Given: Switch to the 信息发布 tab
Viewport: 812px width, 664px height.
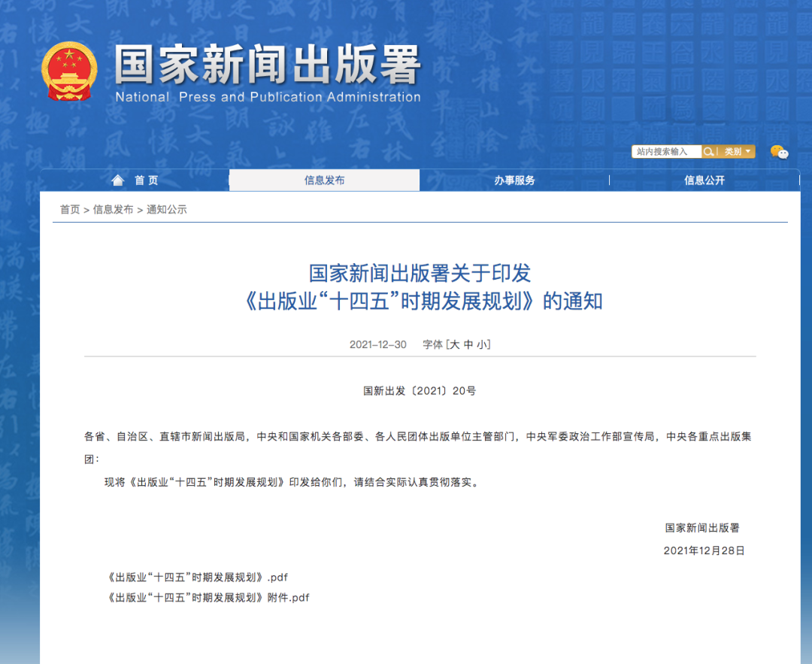Looking at the screenshot, I should click(323, 180).
